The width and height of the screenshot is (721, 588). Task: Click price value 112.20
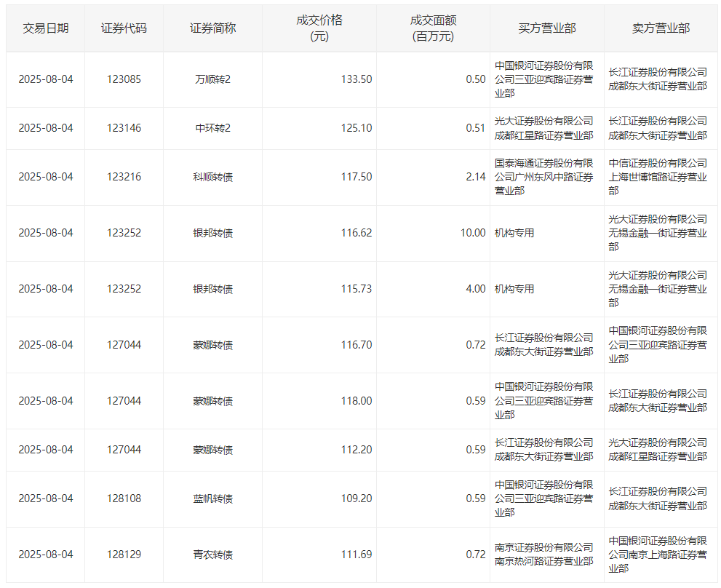pos(356,450)
